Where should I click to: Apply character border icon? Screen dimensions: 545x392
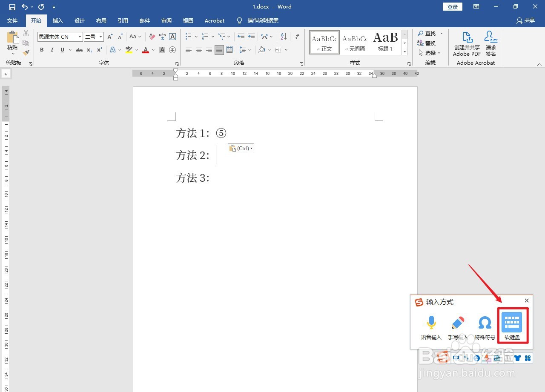[x=172, y=37]
